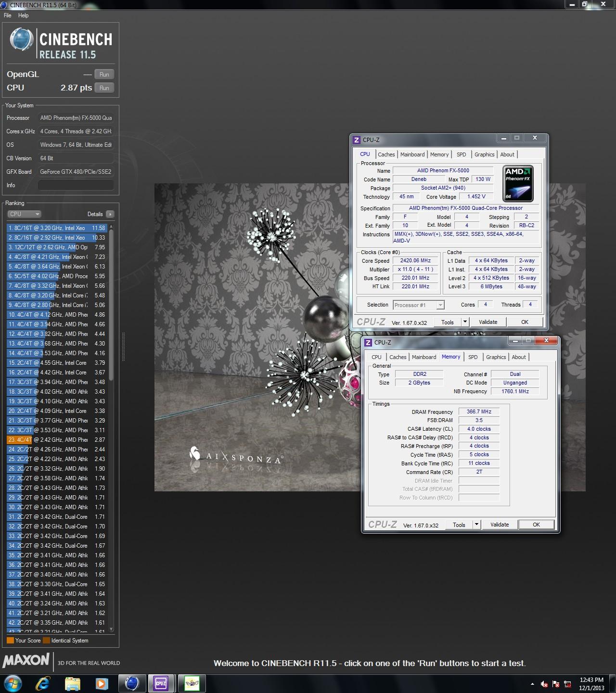Show hidden system tray icons
Screen dimensions: 616x693
532,684
